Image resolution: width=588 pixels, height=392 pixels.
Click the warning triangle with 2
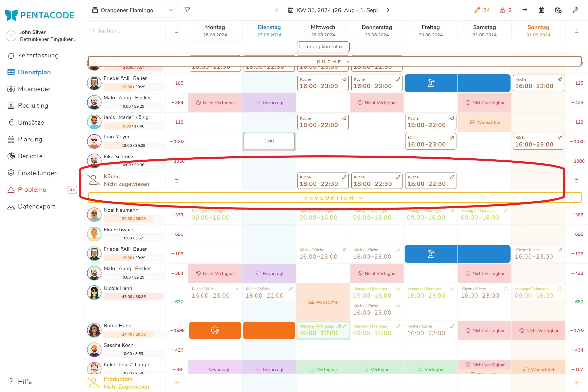506,10
